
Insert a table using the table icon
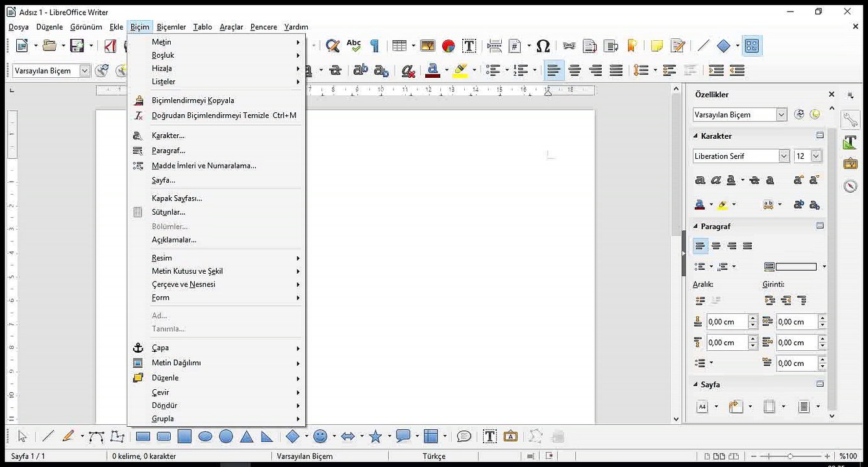point(399,45)
